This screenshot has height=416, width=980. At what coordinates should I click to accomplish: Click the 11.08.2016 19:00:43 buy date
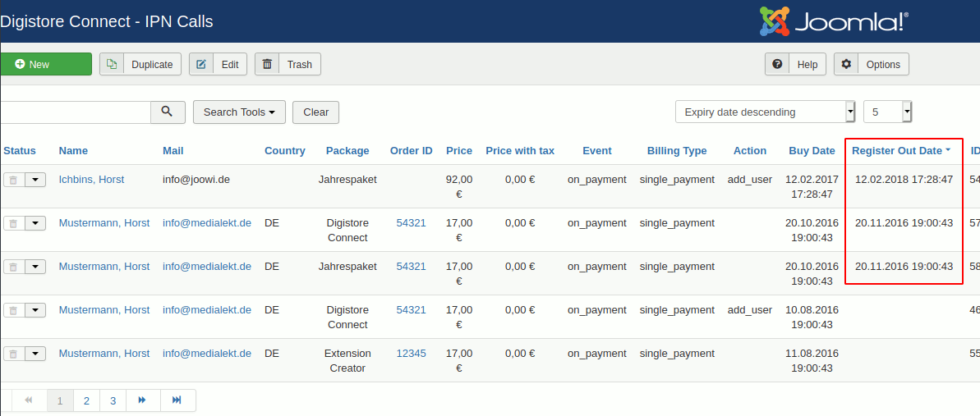[812, 361]
